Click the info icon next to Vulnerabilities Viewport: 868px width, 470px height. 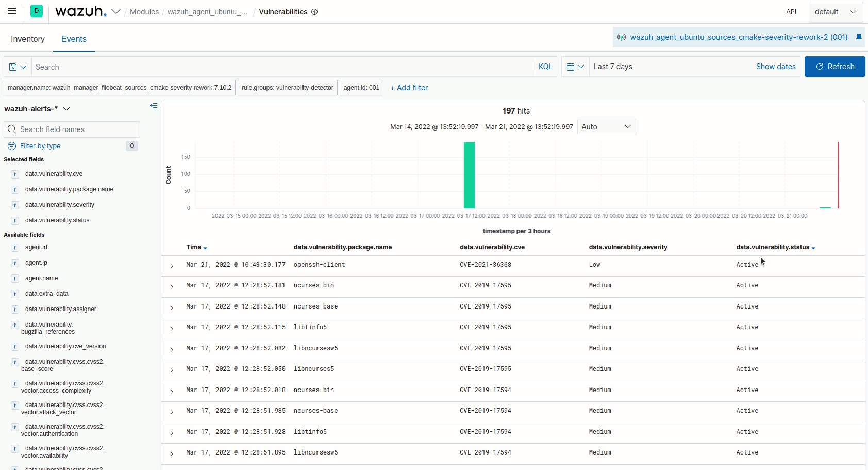pos(314,12)
